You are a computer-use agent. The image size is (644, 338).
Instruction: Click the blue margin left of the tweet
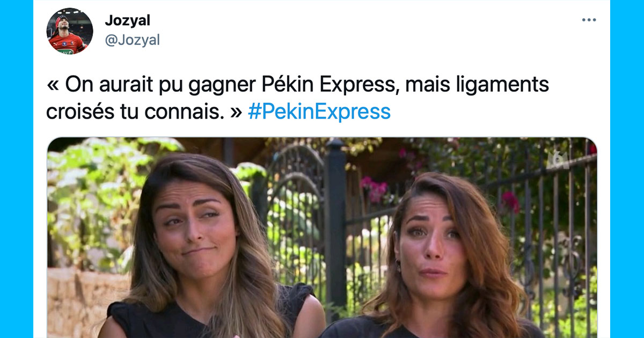17,169
